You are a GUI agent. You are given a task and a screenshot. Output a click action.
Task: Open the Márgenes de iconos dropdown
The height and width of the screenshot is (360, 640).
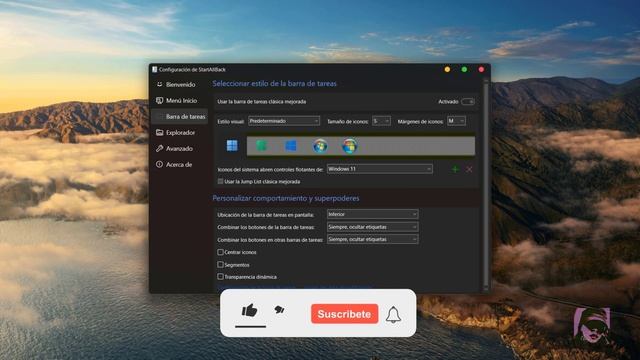click(456, 121)
